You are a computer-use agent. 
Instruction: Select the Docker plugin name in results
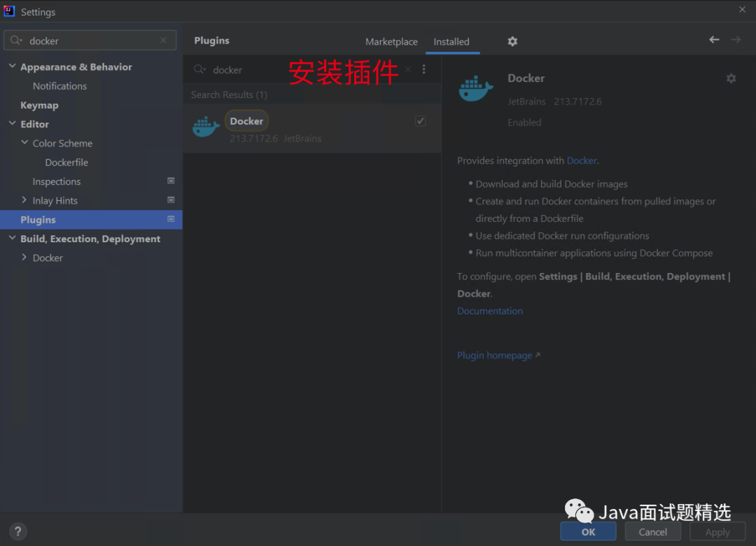(x=246, y=121)
